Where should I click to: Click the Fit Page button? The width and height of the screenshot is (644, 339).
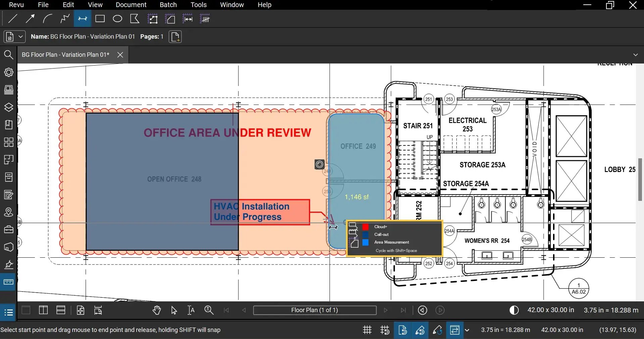point(81,310)
